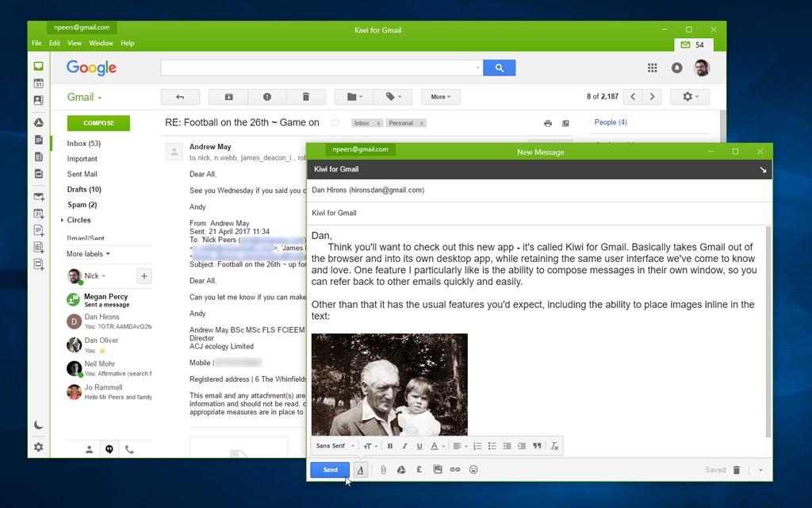Open the account profile picture

[702, 68]
